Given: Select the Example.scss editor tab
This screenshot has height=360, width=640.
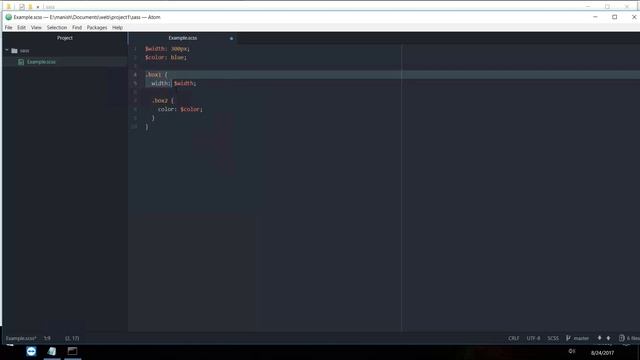Looking at the screenshot, I should (x=182, y=38).
